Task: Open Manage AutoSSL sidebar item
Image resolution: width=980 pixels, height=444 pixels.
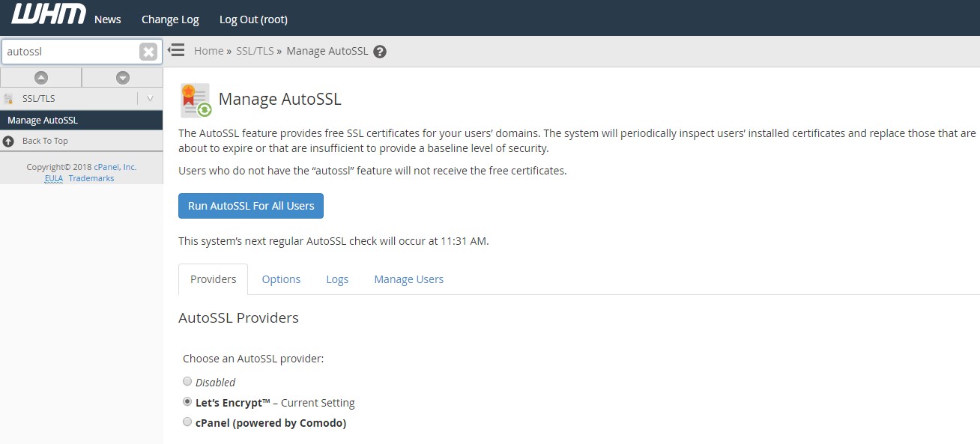Action: (x=81, y=120)
